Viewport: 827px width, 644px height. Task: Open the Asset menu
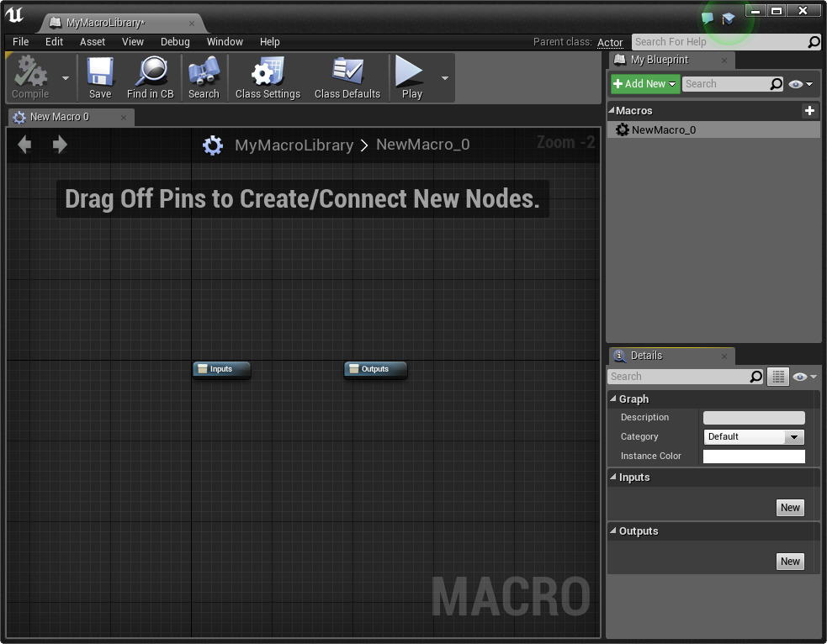tap(93, 42)
